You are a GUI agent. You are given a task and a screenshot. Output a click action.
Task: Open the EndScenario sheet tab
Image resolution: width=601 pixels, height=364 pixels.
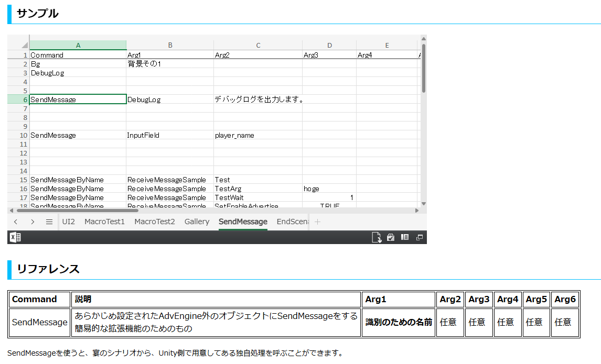pyautogui.click(x=293, y=222)
